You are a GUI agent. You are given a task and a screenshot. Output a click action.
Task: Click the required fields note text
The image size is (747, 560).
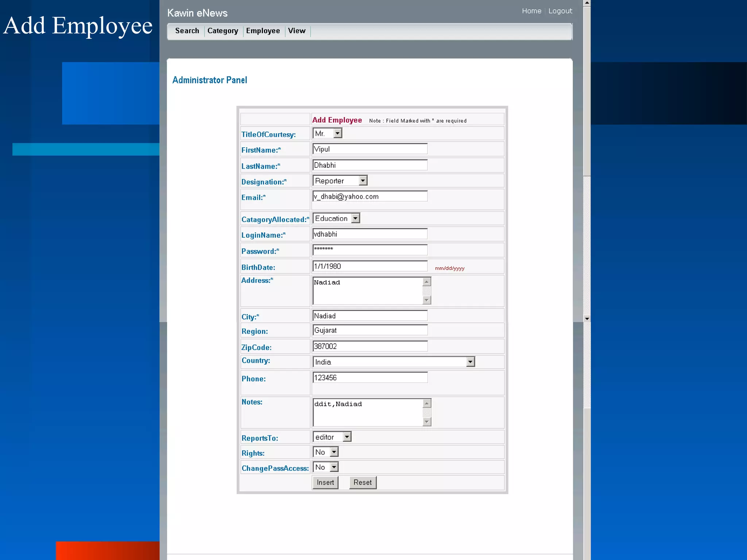tap(418, 121)
